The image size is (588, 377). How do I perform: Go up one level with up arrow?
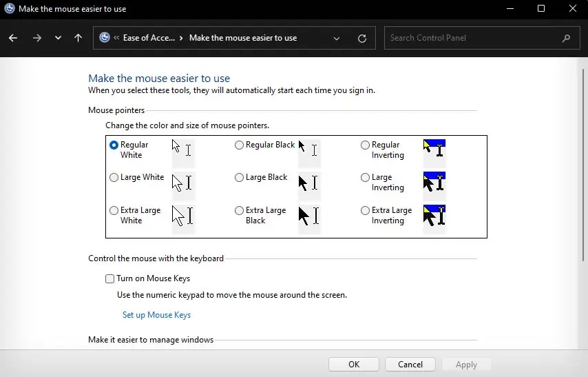pos(78,38)
